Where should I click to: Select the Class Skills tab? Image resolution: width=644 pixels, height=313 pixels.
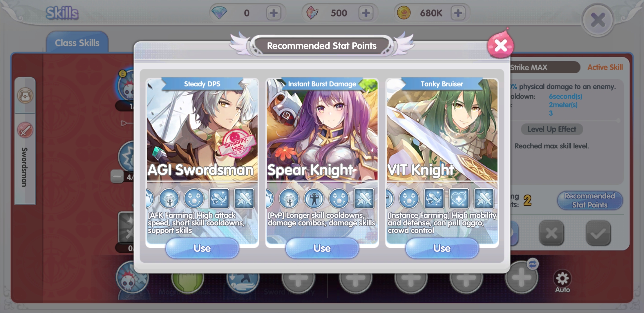click(77, 43)
